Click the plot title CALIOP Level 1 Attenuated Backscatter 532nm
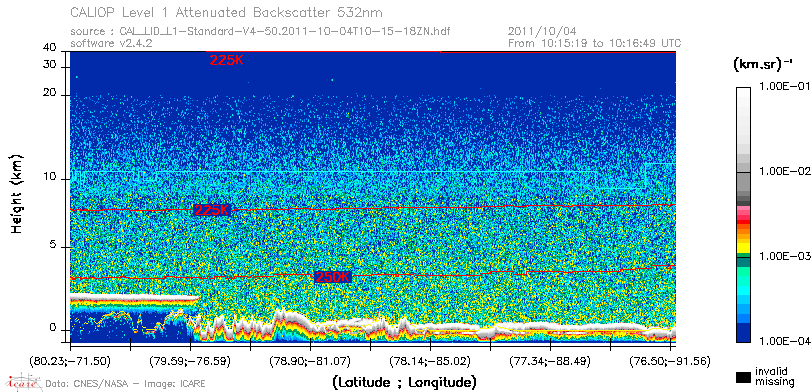The height and width of the screenshot is (392, 811). pos(227,12)
